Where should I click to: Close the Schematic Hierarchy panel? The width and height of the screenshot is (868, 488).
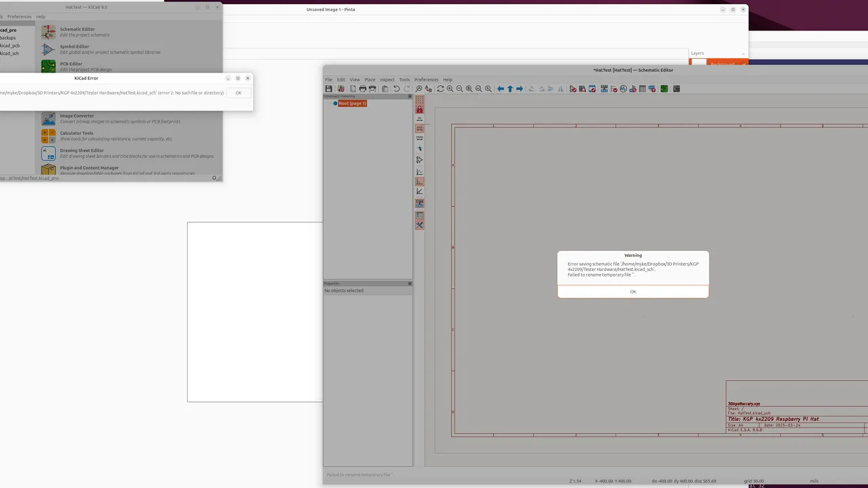tap(410, 96)
